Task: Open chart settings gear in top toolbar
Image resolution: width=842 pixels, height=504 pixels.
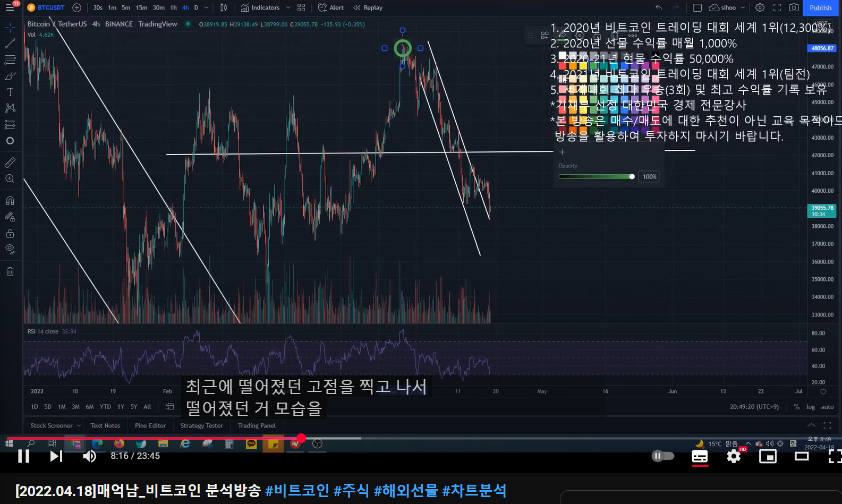Action: click(x=760, y=7)
